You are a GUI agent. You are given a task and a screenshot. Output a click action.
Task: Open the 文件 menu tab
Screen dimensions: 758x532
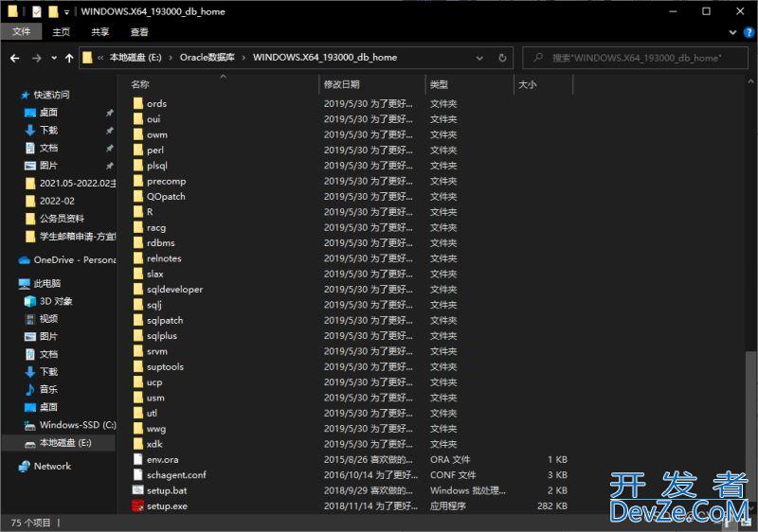pos(21,32)
